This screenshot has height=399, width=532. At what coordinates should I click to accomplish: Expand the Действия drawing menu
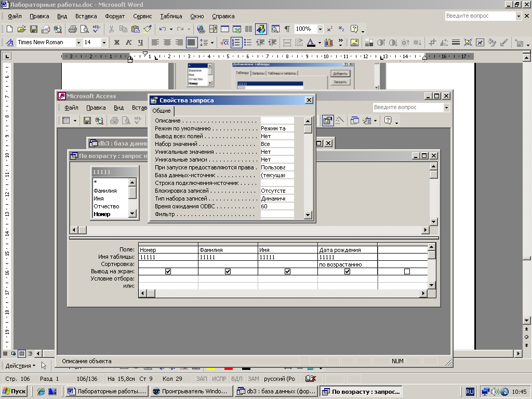20,366
